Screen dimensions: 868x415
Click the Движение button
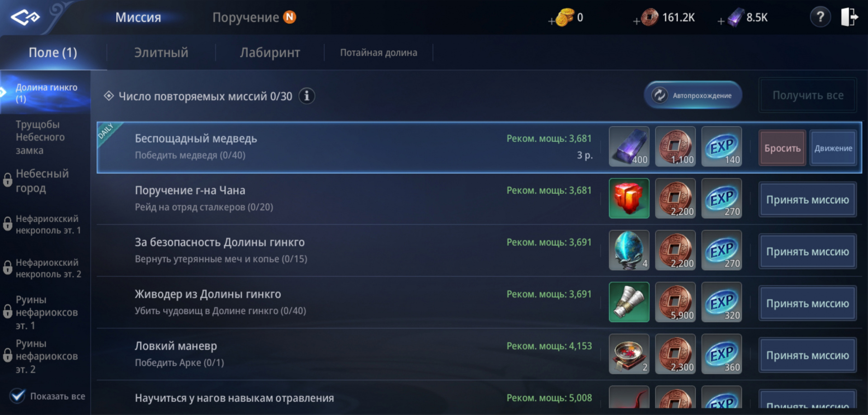(x=833, y=148)
